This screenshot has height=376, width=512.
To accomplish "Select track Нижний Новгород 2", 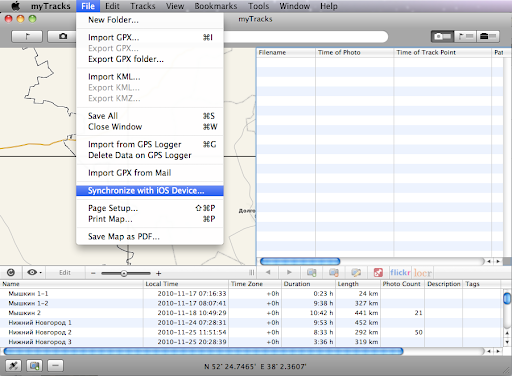I will pyautogui.click(x=251, y=332).
